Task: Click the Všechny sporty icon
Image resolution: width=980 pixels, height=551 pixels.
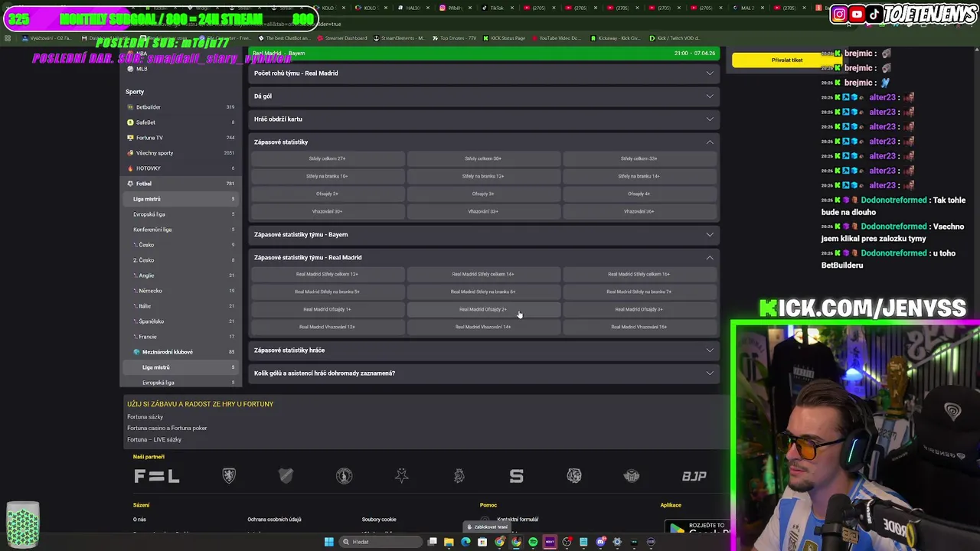Action: pos(130,153)
